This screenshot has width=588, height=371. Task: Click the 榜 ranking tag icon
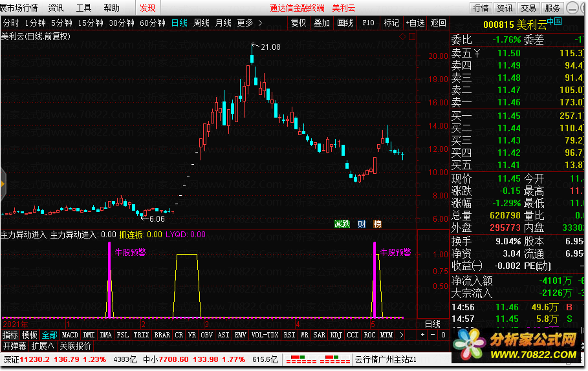click(x=378, y=224)
